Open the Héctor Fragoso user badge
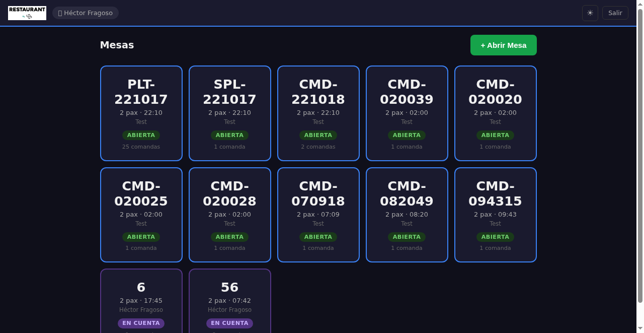 [x=86, y=13]
